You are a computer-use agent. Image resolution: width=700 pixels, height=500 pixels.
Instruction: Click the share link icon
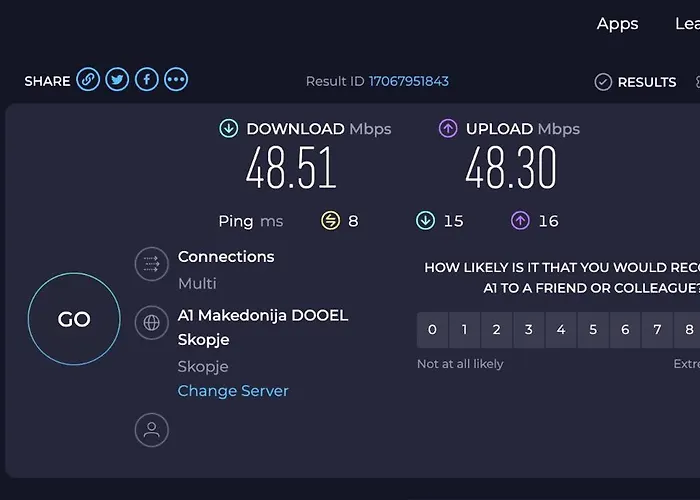click(x=88, y=80)
